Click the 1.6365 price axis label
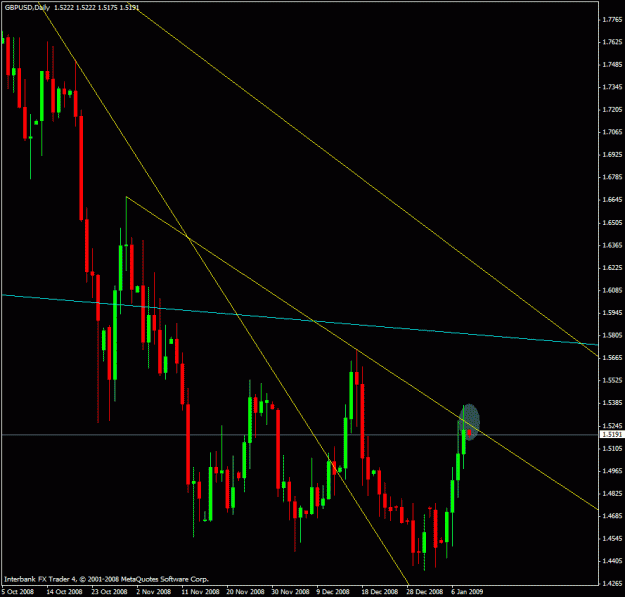Image resolution: width=625 pixels, height=597 pixels. point(612,245)
